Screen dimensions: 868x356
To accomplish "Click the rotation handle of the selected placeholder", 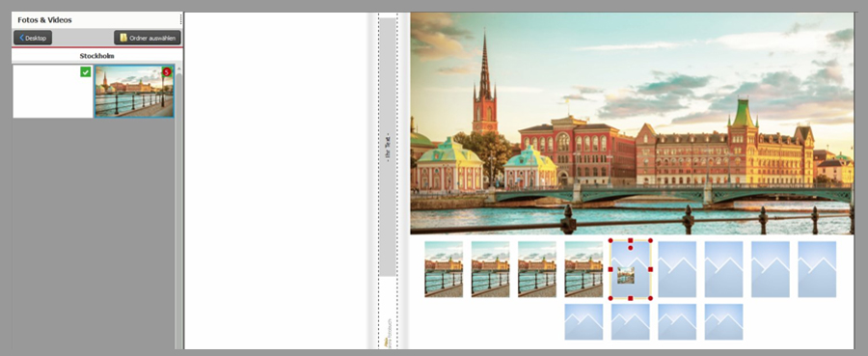I will tap(631, 248).
